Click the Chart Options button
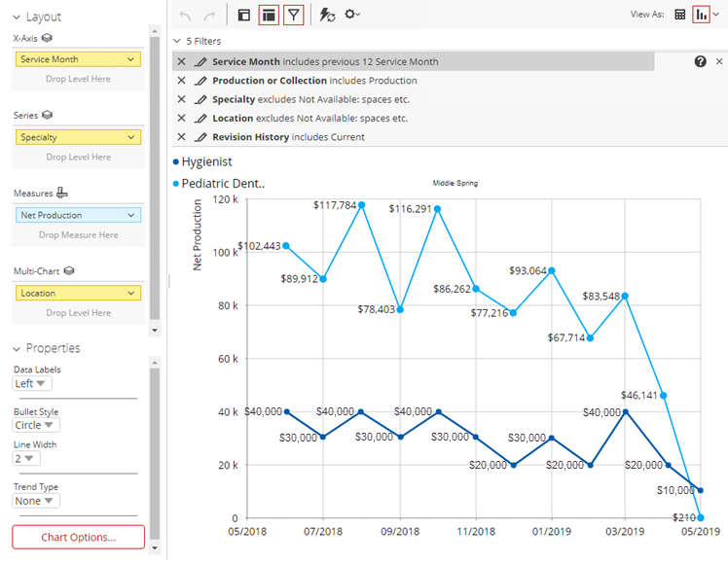The image size is (728, 564). point(78,537)
